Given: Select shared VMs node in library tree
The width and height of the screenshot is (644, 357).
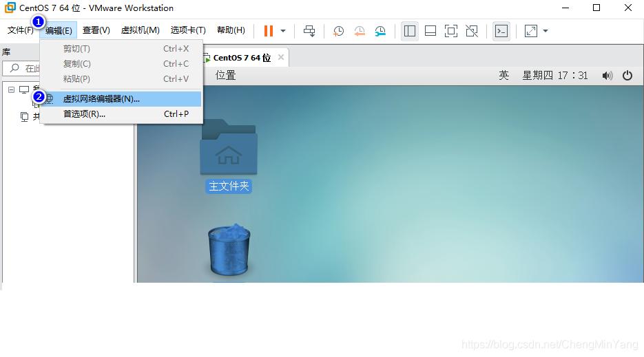Looking at the screenshot, I should [25, 116].
